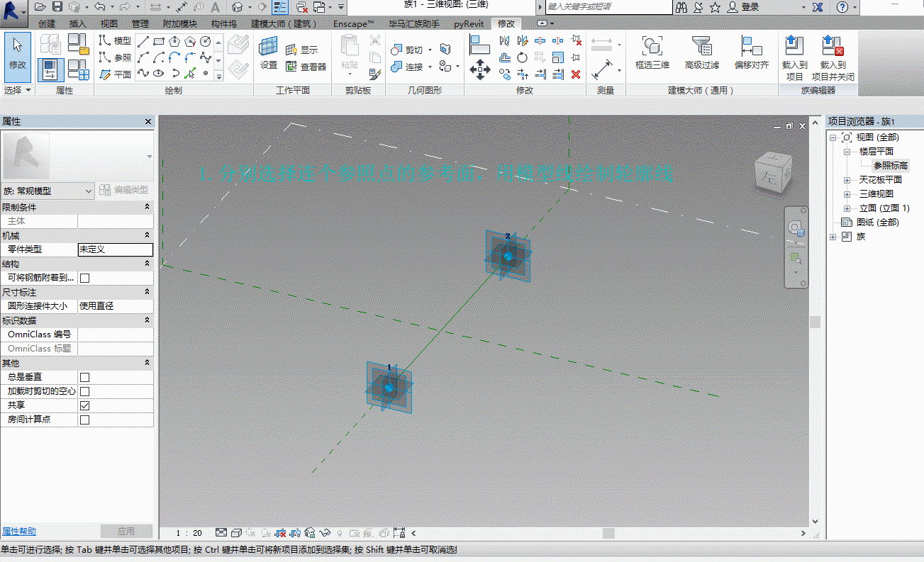The height and width of the screenshot is (562, 924).
Task: Click the Text tool icon in quick access toolbar
Action: 216,7
